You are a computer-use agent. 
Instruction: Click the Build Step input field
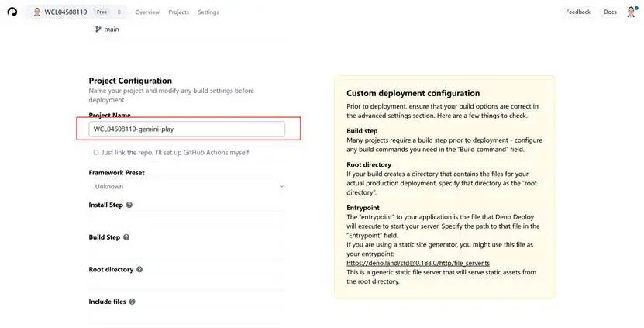184,251
